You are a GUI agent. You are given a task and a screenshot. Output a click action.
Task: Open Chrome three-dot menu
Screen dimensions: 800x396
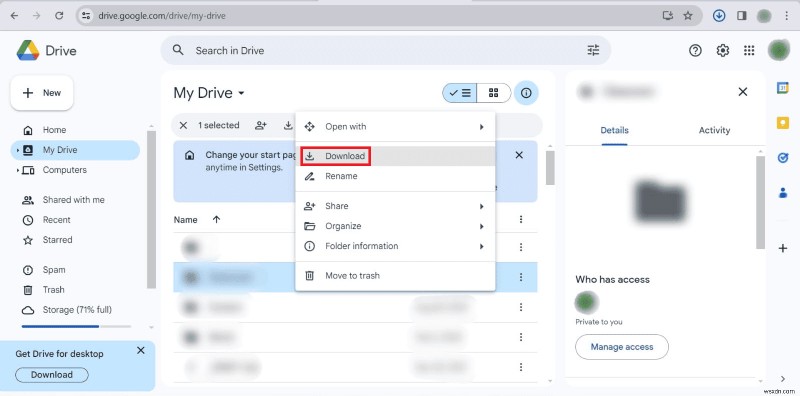tap(787, 16)
